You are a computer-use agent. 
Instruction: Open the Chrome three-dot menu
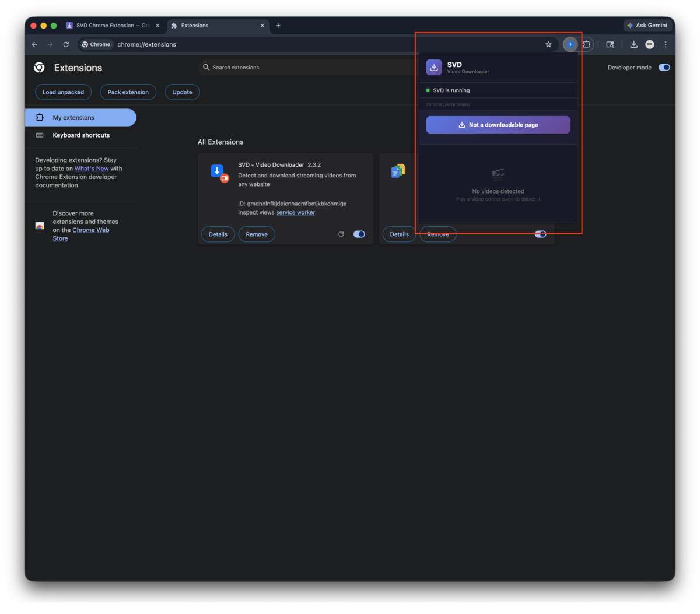tap(666, 44)
